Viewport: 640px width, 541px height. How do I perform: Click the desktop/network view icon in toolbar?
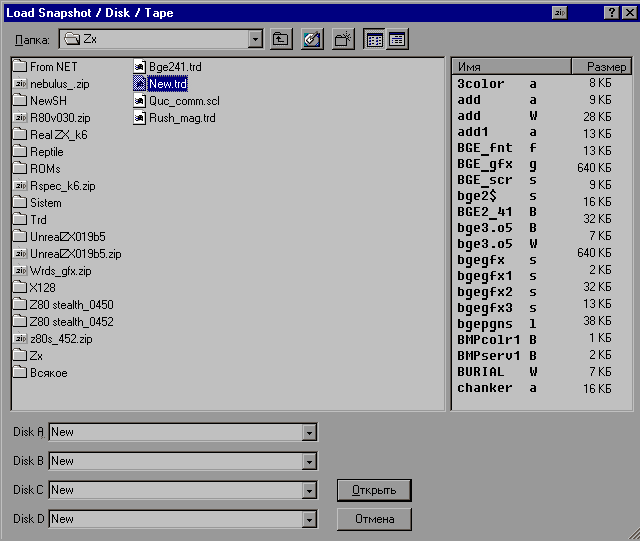click(312, 39)
